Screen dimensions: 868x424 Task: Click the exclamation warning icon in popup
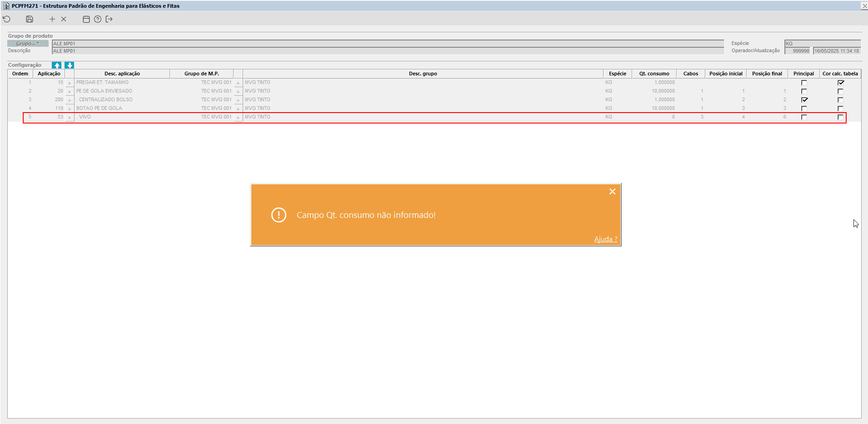(279, 215)
